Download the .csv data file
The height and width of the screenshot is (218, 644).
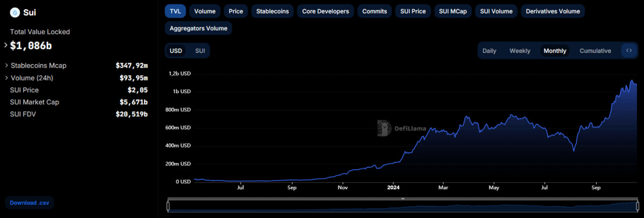(x=30, y=202)
